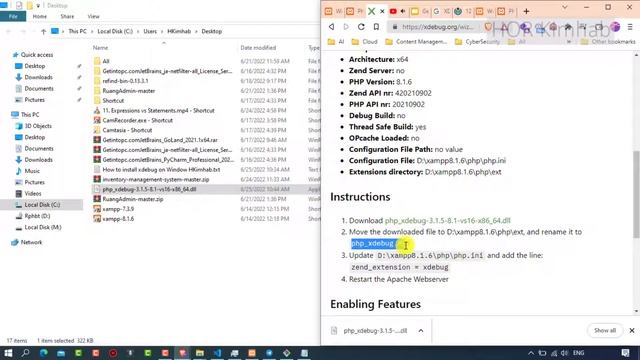Select 'This PC' in the breadcrumb path
This screenshot has height=360, width=640.
tap(77, 31)
